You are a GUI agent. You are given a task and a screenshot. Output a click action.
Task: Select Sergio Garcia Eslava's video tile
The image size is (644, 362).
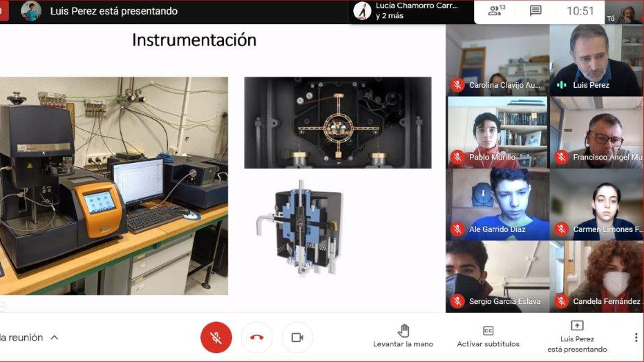point(497,276)
